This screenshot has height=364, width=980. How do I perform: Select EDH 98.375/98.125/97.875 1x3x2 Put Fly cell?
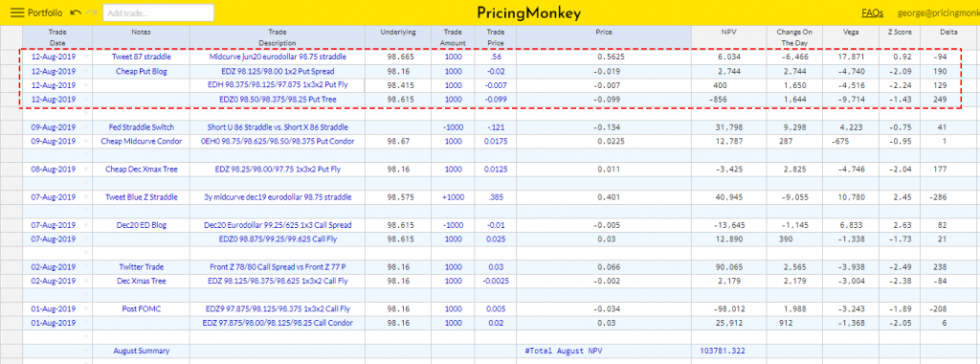[277, 85]
